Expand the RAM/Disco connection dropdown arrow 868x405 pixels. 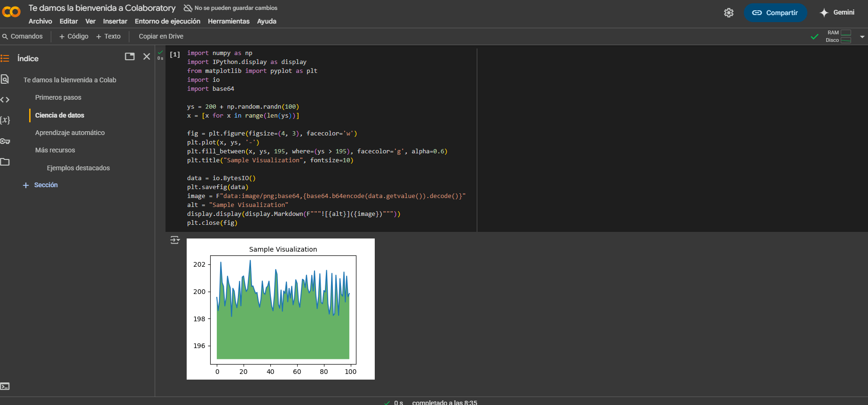tap(862, 37)
